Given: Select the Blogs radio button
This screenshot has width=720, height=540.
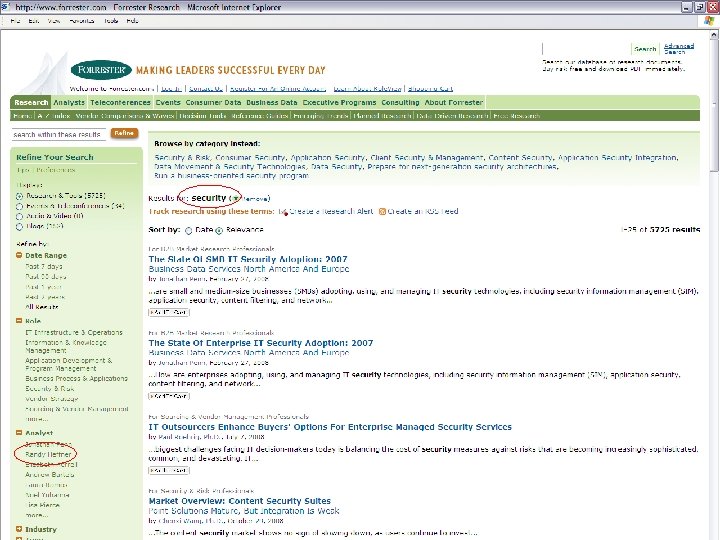Looking at the screenshot, I should 19,226.
